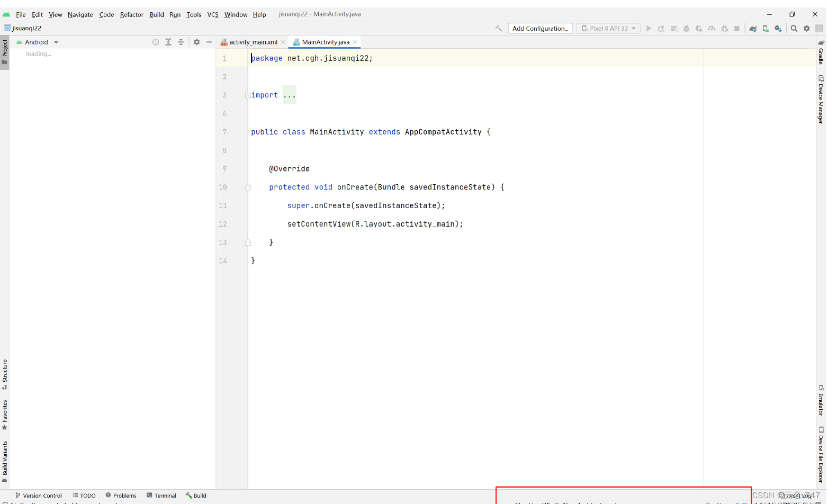Open the Pixel 4 API 33 device dropdown

pyautogui.click(x=608, y=29)
